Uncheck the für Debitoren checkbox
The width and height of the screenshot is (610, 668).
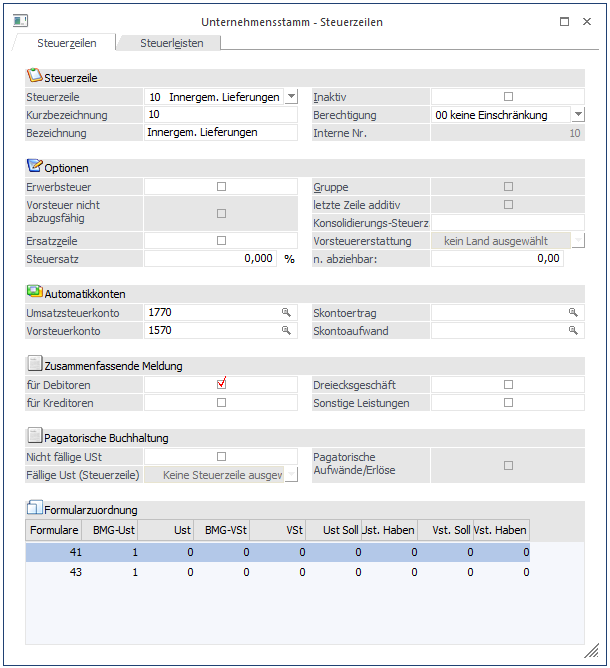pyautogui.click(x=222, y=384)
